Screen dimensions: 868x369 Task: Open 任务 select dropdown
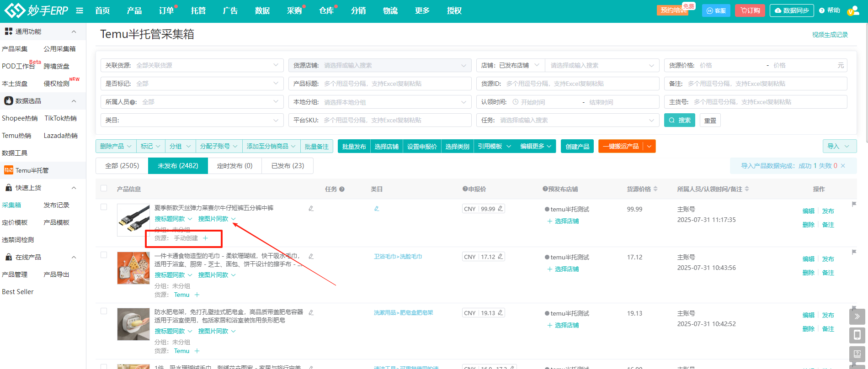(x=568, y=120)
